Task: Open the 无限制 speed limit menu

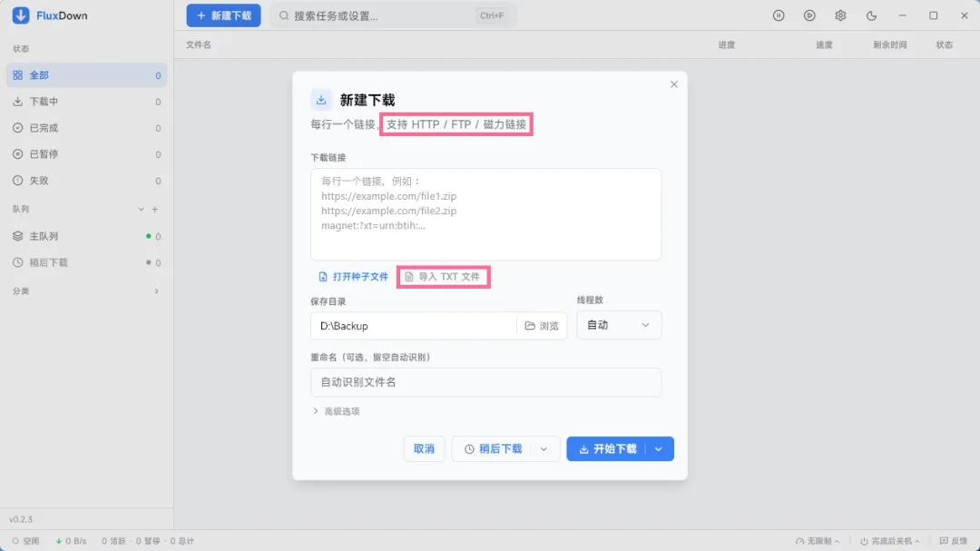Action: pyautogui.click(x=818, y=541)
